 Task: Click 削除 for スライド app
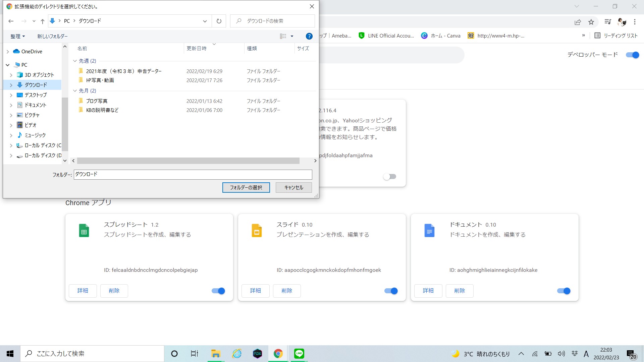point(287,291)
